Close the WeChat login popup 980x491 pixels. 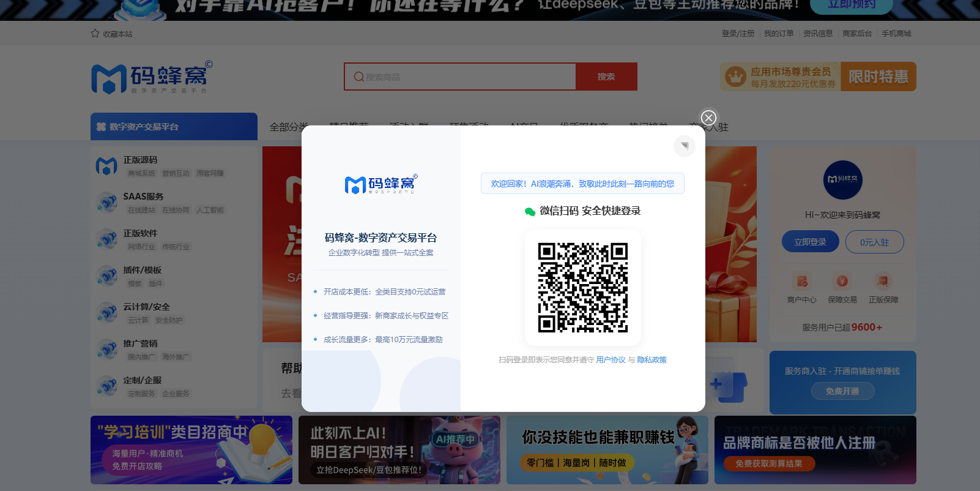tap(708, 118)
